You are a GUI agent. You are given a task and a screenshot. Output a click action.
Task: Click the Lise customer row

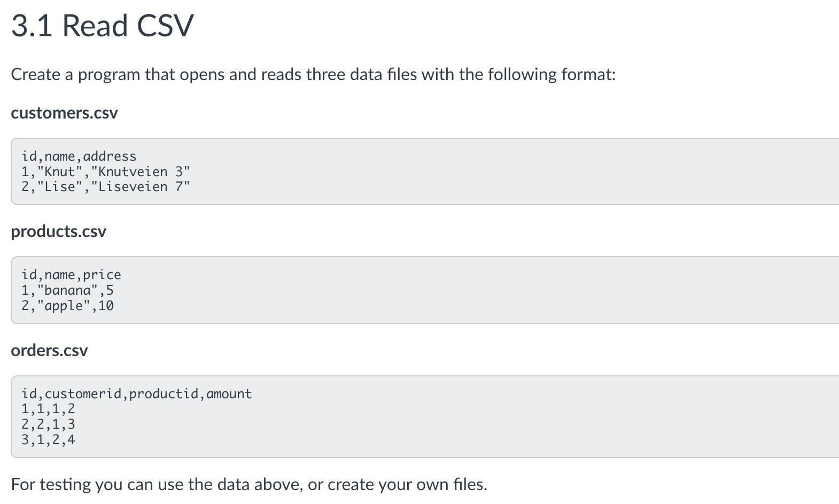tap(106, 187)
